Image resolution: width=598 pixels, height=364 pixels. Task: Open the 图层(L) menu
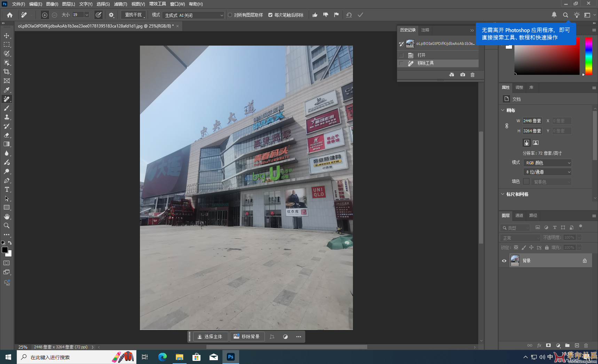69,4
